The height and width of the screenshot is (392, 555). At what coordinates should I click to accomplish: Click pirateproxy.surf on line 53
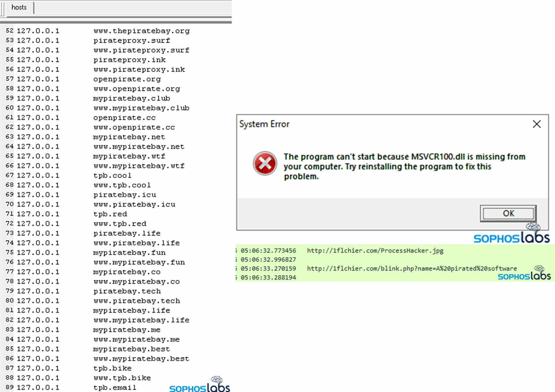point(132,40)
